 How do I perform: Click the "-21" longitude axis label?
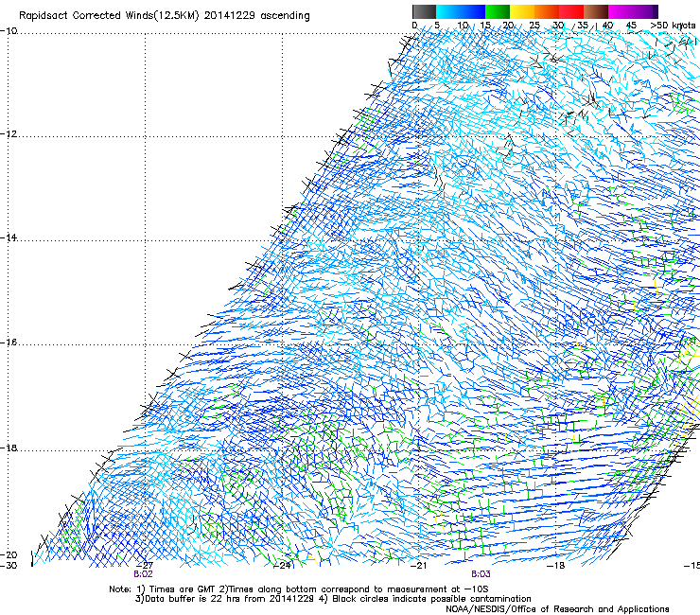click(x=418, y=566)
